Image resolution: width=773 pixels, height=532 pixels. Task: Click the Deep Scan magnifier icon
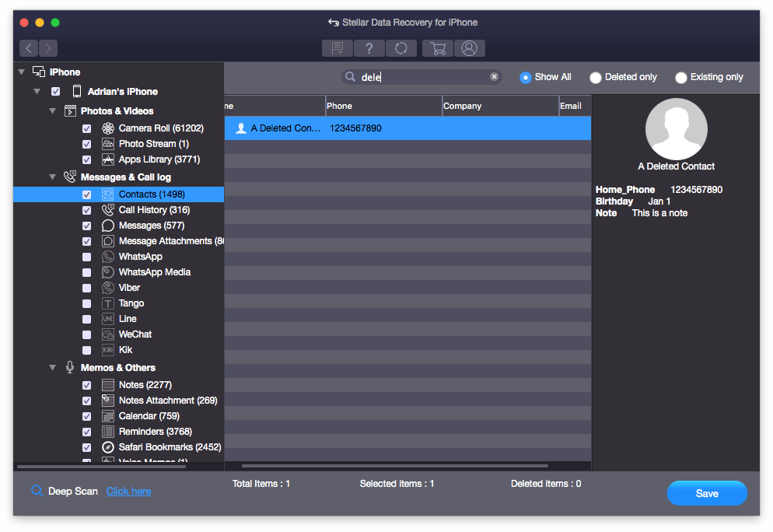coord(37,491)
